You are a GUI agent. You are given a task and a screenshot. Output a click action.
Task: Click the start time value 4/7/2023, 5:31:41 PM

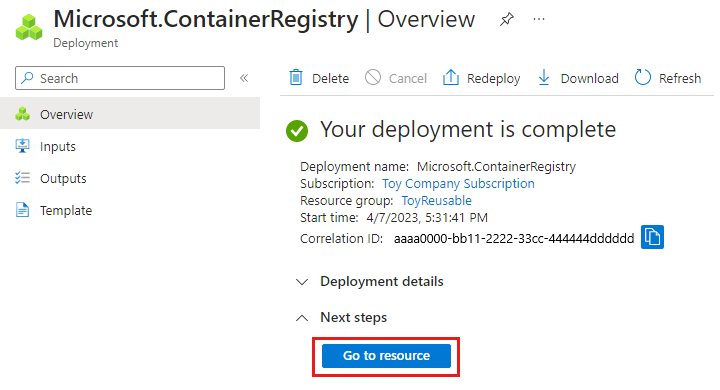[427, 218]
